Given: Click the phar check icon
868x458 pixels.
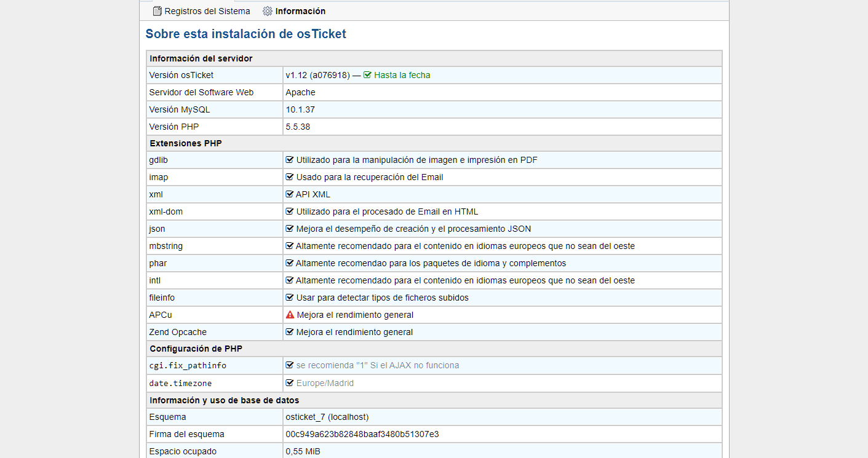Looking at the screenshot, I should pyautogui.click(x=290, y=263).
